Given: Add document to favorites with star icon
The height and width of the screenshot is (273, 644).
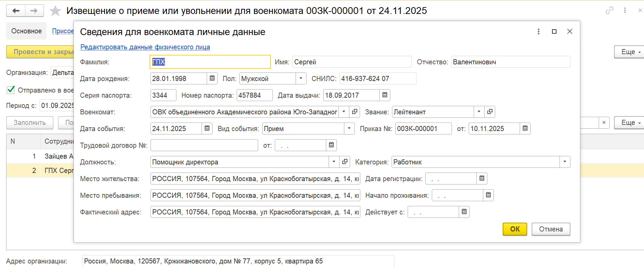Looking at the screenshot, I should pyautogui.click(x=55, y=11).
